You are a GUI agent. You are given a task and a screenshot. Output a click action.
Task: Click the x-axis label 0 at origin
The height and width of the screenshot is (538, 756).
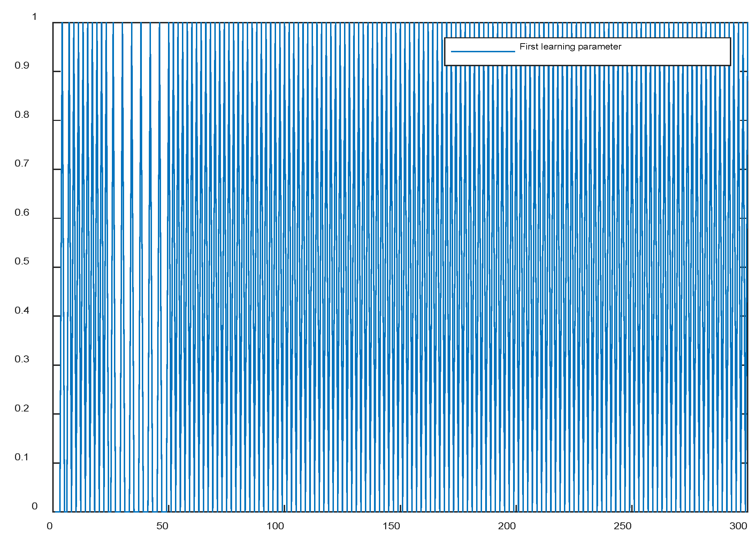(49, 526)
